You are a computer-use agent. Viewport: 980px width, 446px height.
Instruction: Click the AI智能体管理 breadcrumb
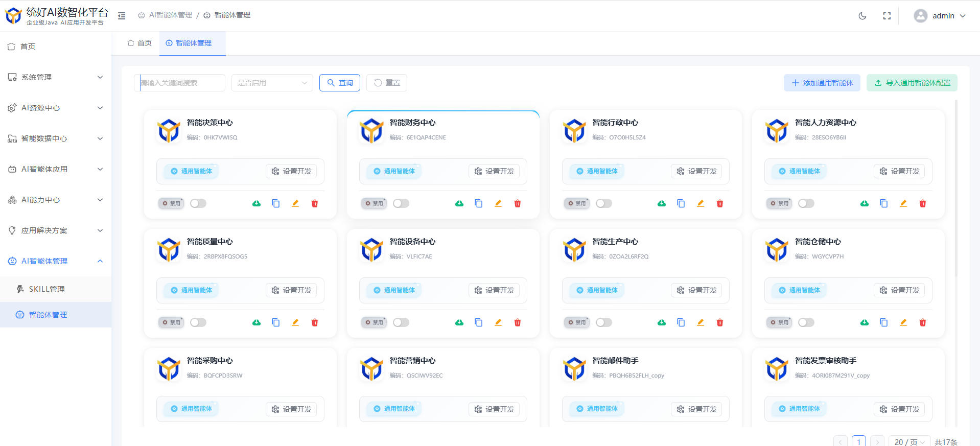point(165,15)
